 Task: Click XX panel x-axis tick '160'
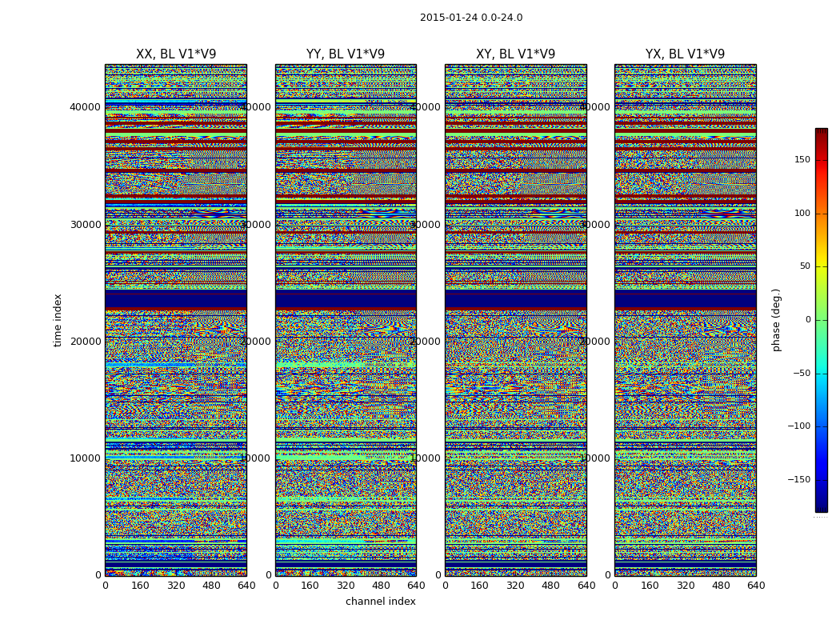pyautogui.click(x=140, y=586)
